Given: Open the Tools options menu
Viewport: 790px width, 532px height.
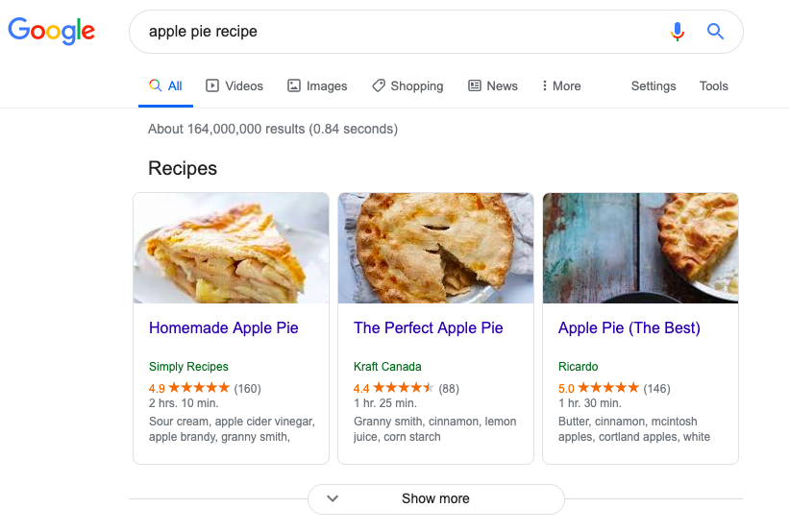Looking at the screenshot, I should coord(713,86).
